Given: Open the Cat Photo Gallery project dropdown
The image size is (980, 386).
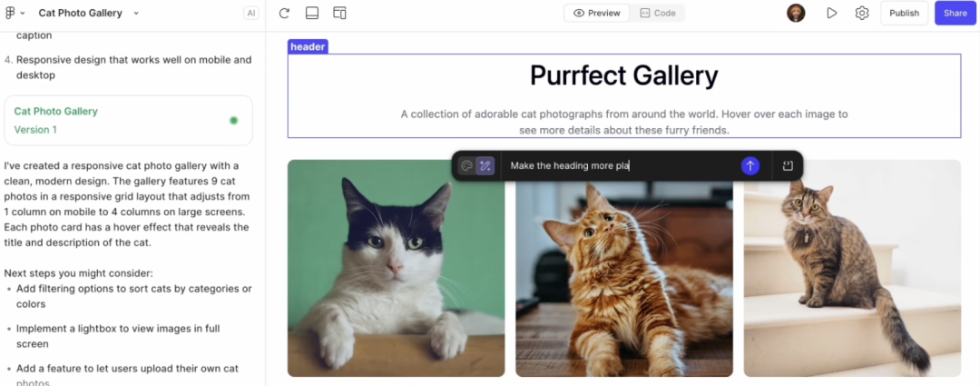Looking at the screenshot, I should click(x=89, y=14).
